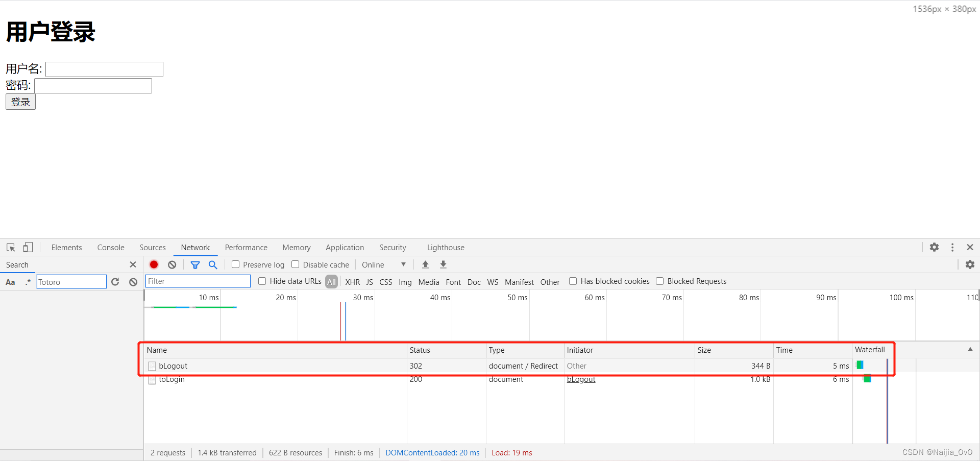Select the All filter type

click(331, 282)
